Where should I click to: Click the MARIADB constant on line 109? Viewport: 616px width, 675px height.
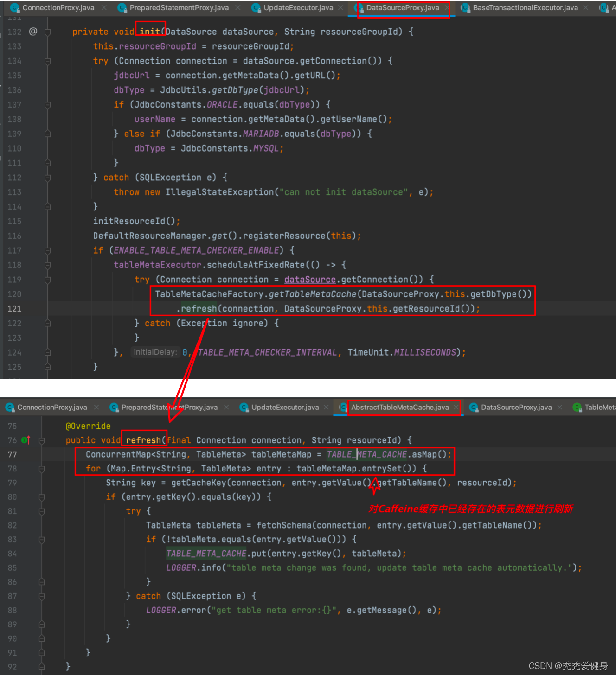coord(261,134)
